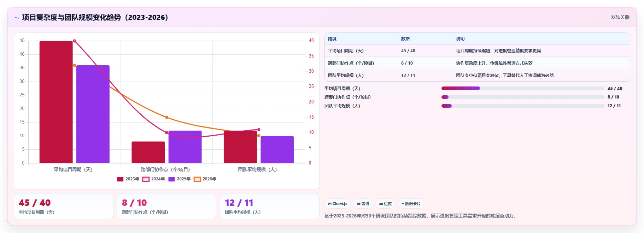Click the orange line point above 团队平均规模
The image size is (644, 233).
259,136
